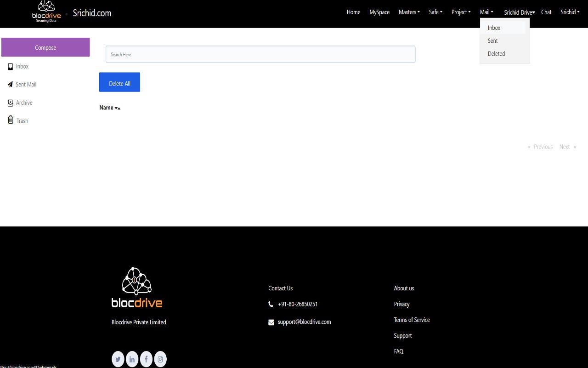Open the Support footer link

tap(403, 336)
